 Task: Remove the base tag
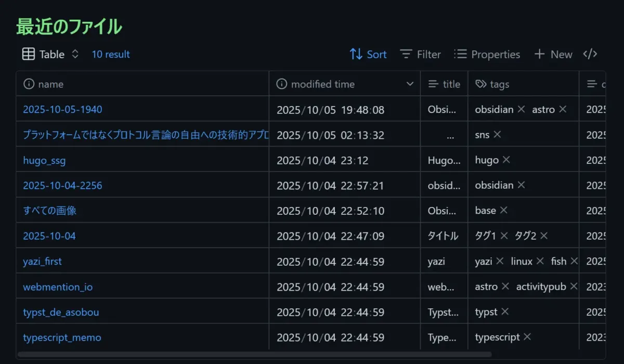[503, 211]
